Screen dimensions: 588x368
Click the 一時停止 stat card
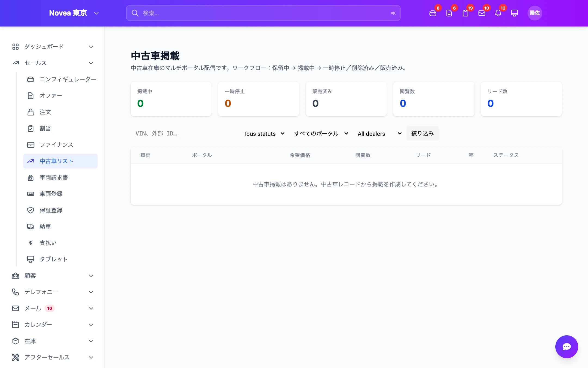pyautogui.click(x=259, y=99)
